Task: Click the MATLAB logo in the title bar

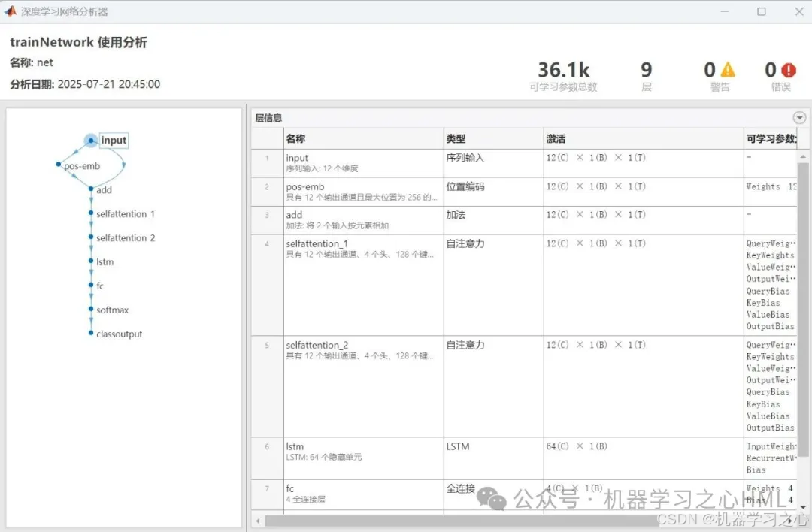Action: click(9, 11)
